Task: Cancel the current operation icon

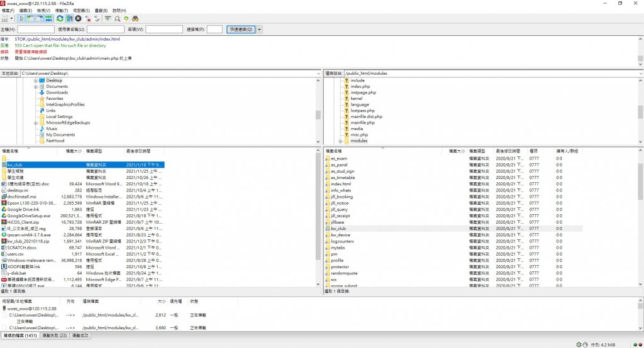Action: [x=78, y=18]
